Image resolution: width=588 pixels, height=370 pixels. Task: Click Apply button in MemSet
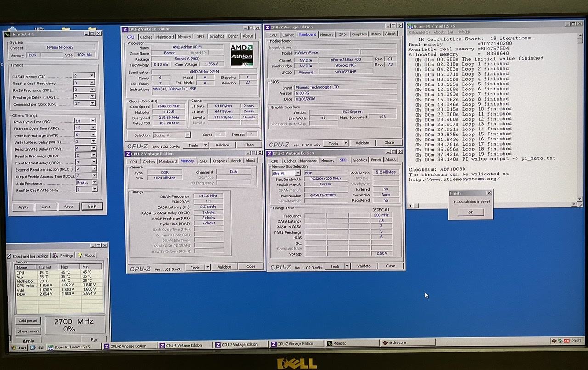(23, 207)
